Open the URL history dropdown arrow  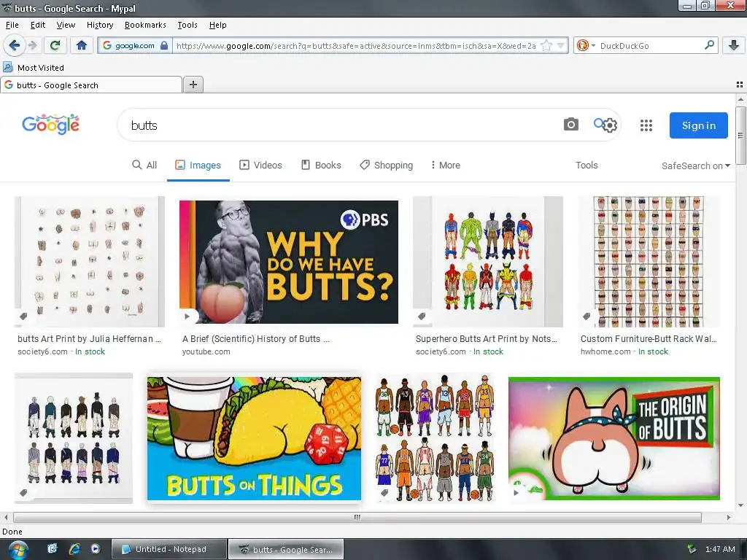(x=561, y=46)
